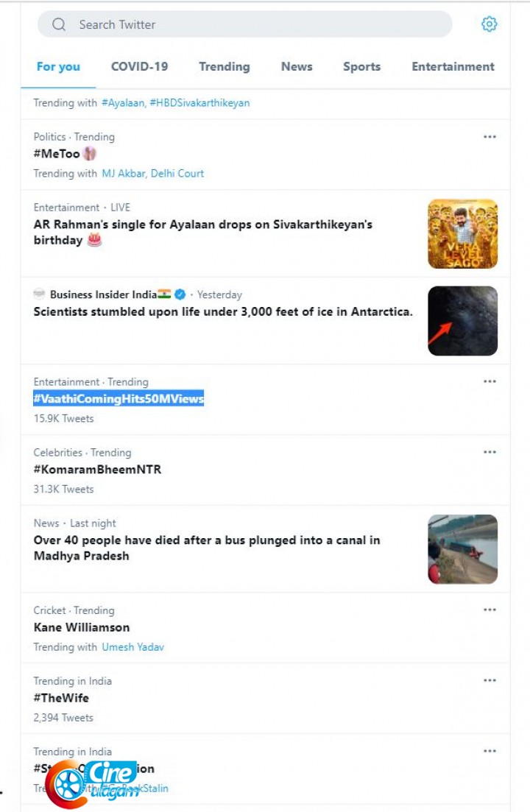Open the News tab

[x=297, y=66]
